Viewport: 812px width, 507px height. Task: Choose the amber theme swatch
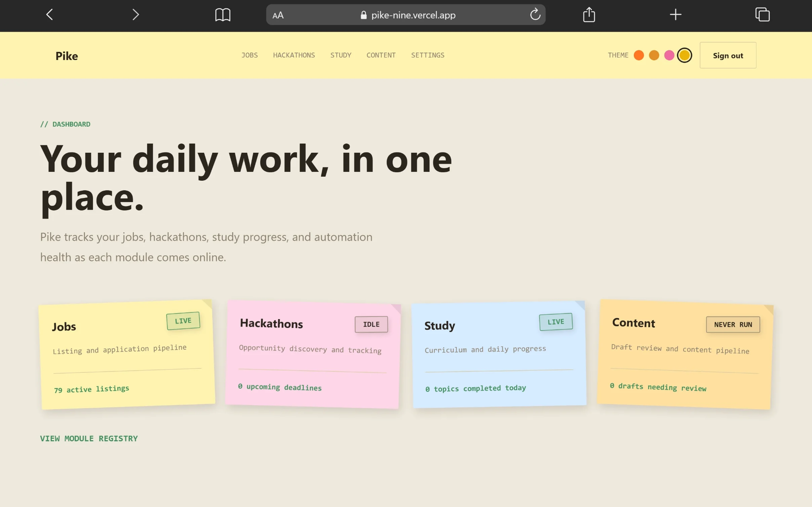(654, 55)
